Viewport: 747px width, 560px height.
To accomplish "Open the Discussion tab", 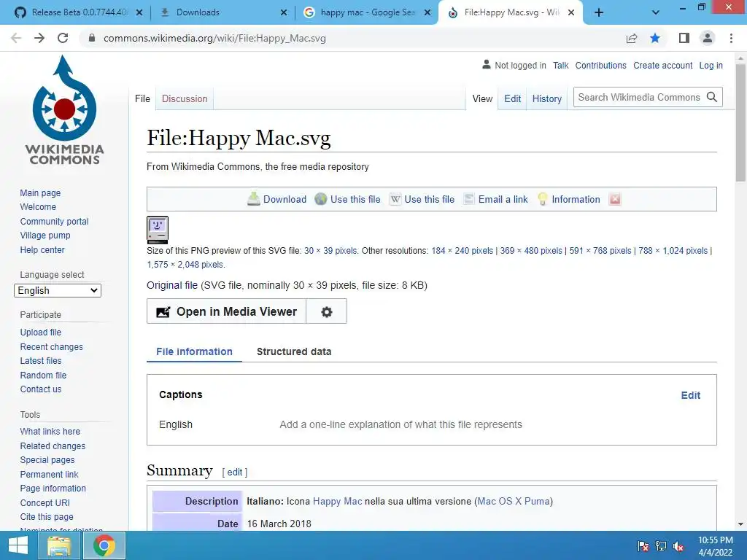I will point(185,98).
